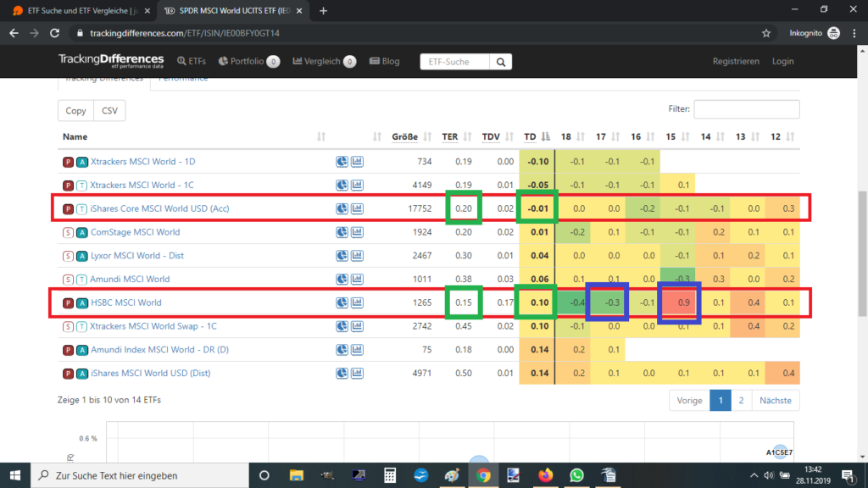Screen dimensions: 868x488
Task: Open pie chart icon for Xtrackers MSCI World - 1D
Action: (342, 162)
